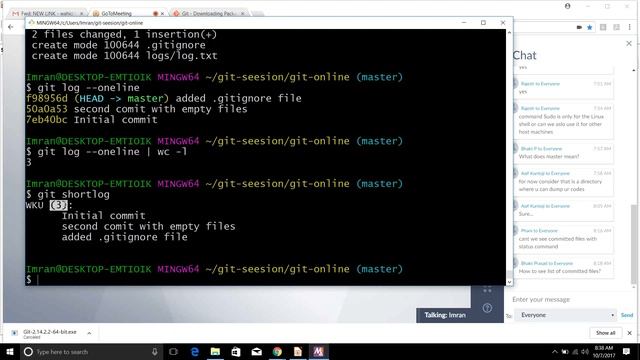Close the downloads bar

coord(629,333)
